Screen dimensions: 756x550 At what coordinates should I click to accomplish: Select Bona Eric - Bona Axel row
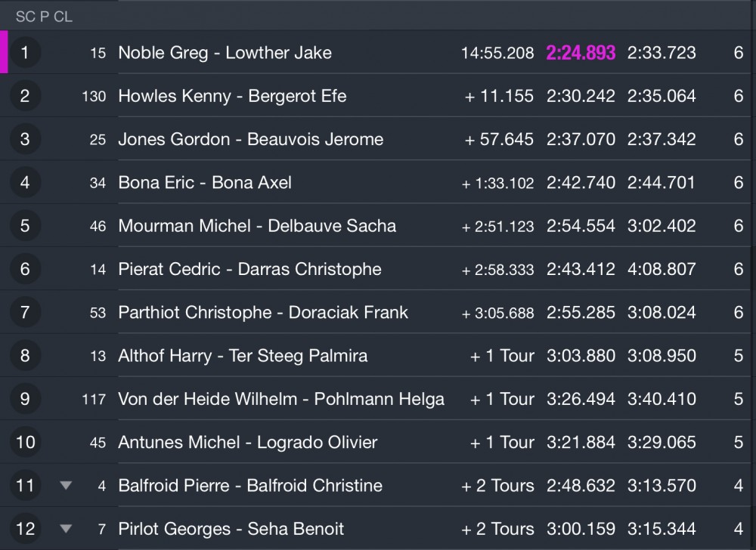(378, 183)
